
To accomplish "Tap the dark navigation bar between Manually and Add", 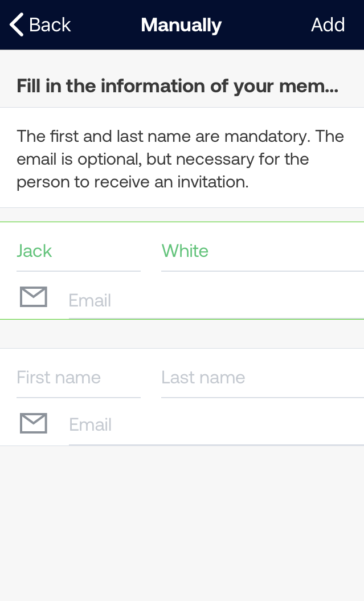I will click(266, 25).
